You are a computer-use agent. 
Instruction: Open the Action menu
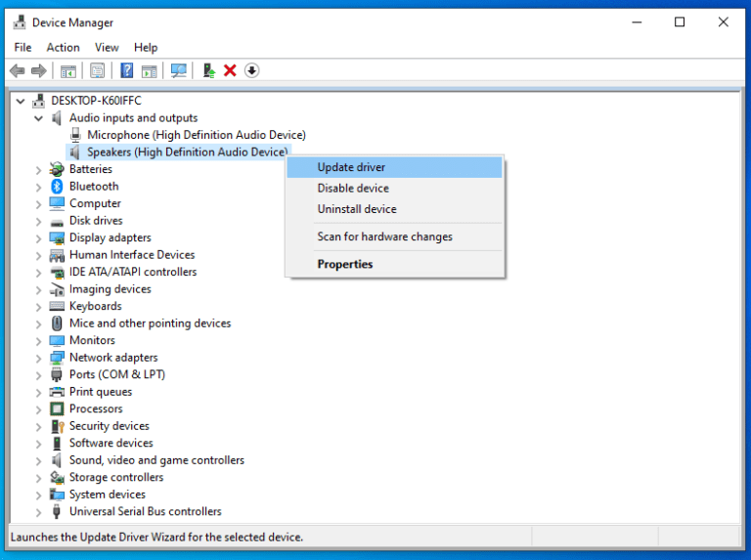63,47
